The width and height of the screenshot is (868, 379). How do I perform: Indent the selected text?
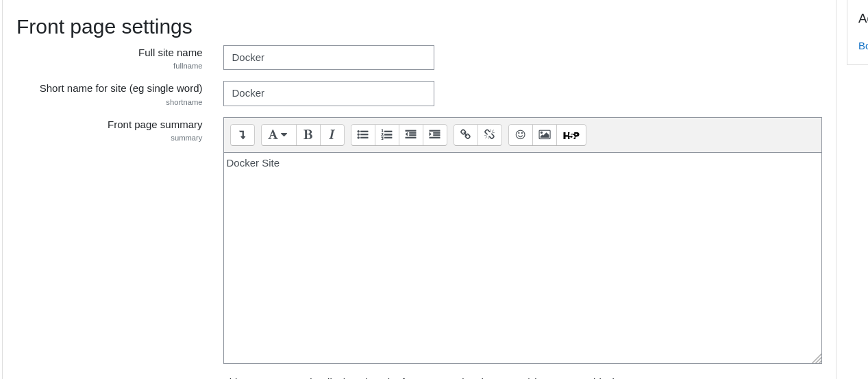click(x=435, y=135)
